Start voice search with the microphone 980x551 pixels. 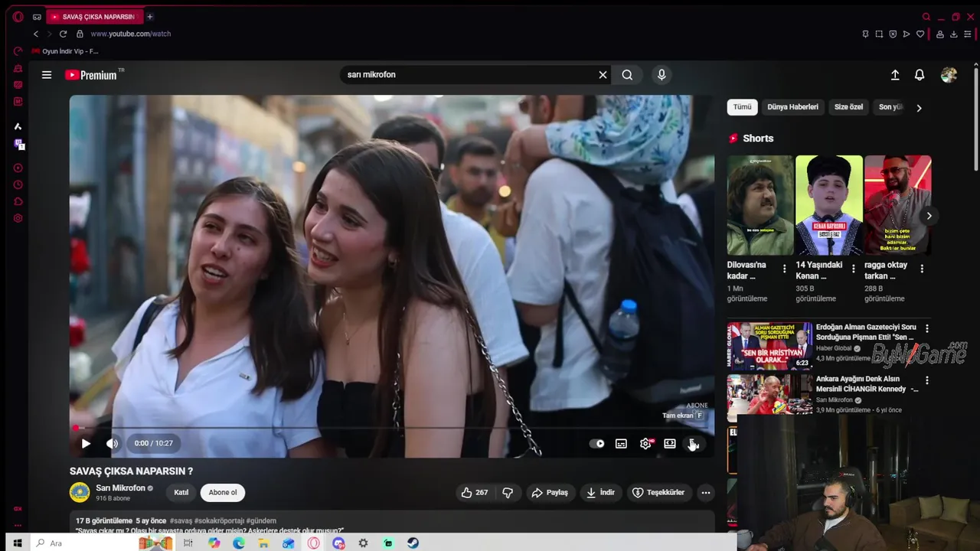(x=661, y=75)
